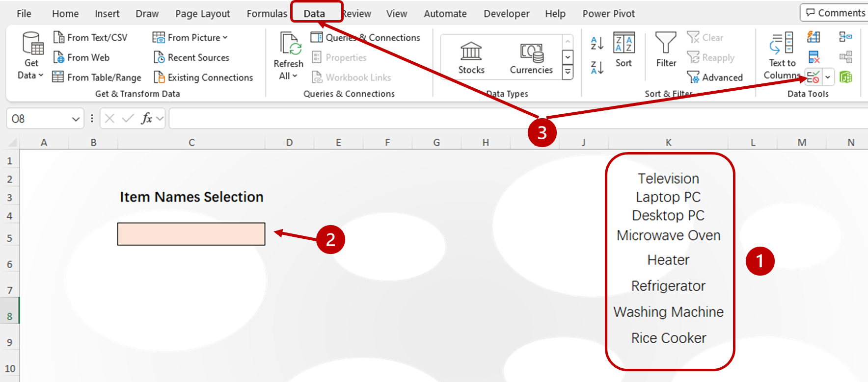Click the Refresh All icon

[x=288, y=55]
